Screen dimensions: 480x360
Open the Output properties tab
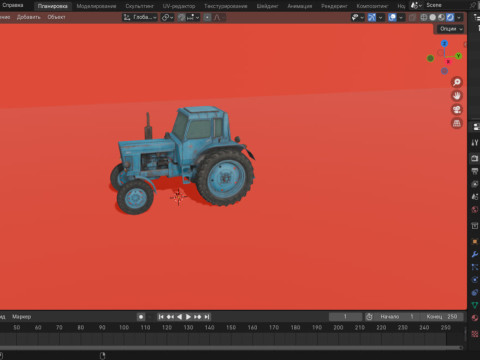tap(475, 171)
